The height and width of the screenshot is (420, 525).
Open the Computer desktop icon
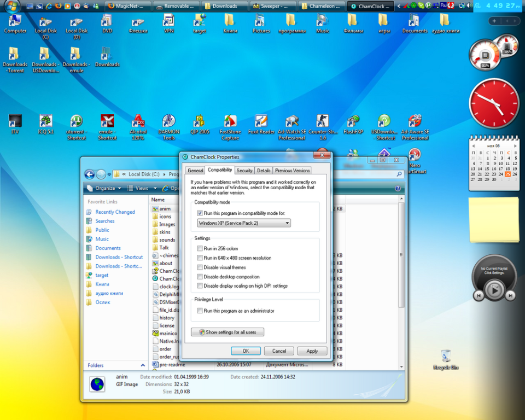(x=15, y=24)
